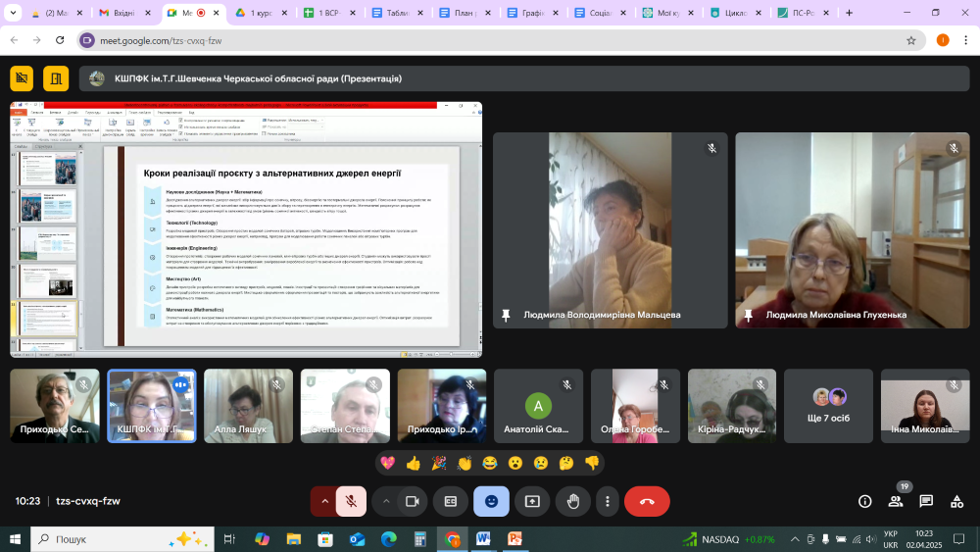980x552 pixels.
Task: Unmute the microphone in the call bar
Action: pos(350,501)
